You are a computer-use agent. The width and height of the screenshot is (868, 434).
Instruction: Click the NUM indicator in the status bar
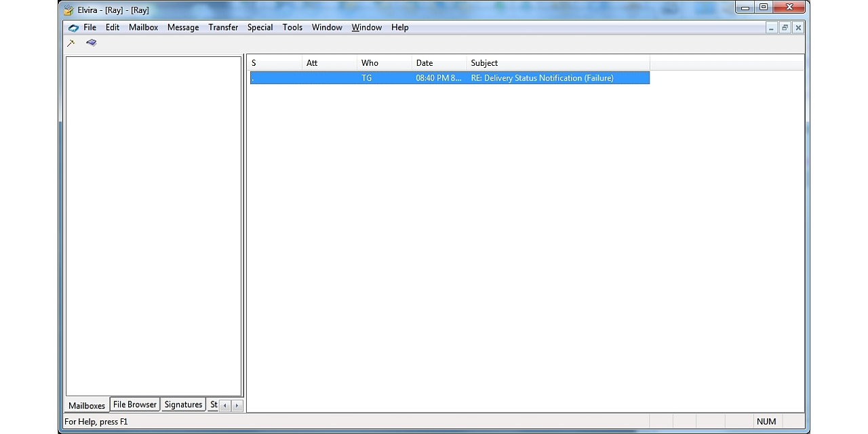(766, 421)
